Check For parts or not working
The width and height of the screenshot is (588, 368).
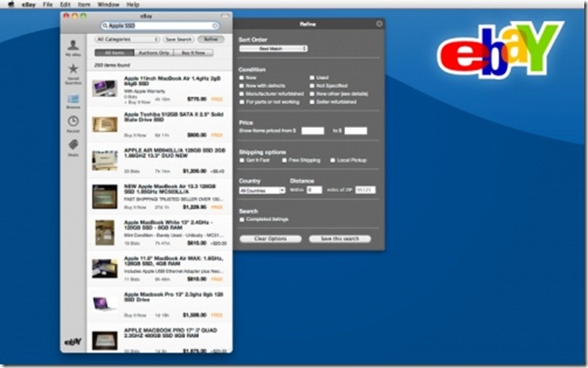(241, 102)
